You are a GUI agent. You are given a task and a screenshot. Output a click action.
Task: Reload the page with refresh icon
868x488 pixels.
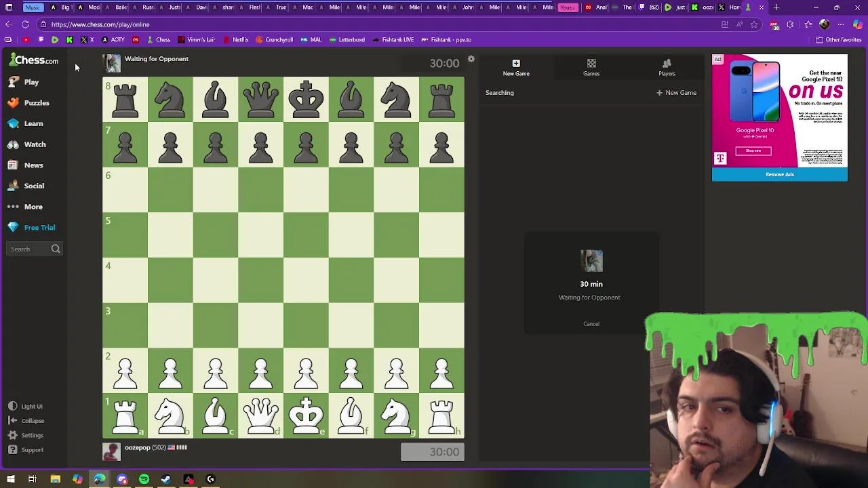click(x=25, y=24)
